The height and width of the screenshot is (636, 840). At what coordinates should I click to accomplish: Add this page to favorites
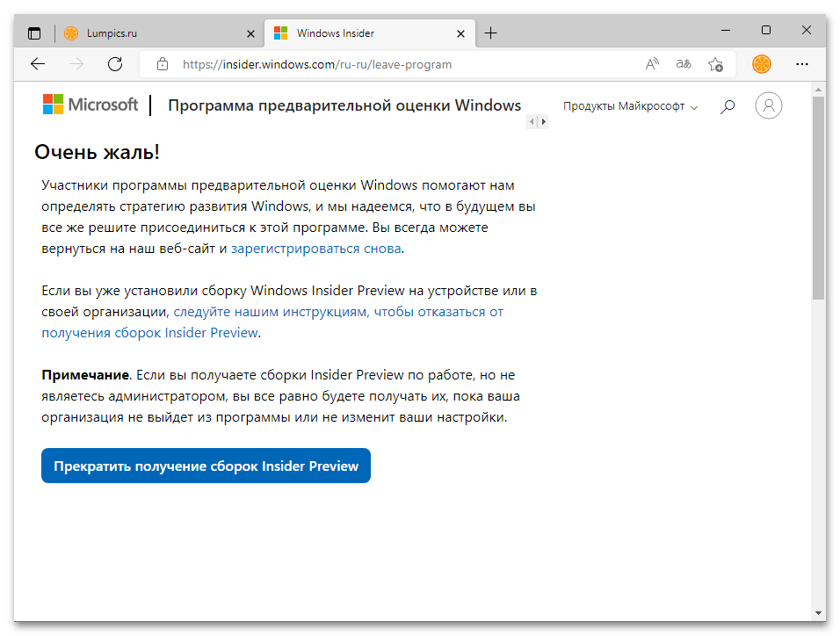pyautogui.click(x=715, y=64)
